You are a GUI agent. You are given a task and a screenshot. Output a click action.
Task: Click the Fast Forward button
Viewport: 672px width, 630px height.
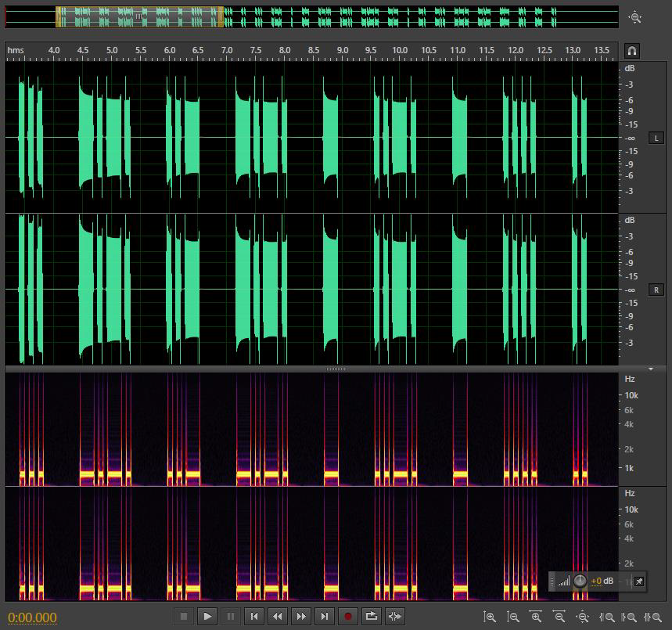[301, 616]
